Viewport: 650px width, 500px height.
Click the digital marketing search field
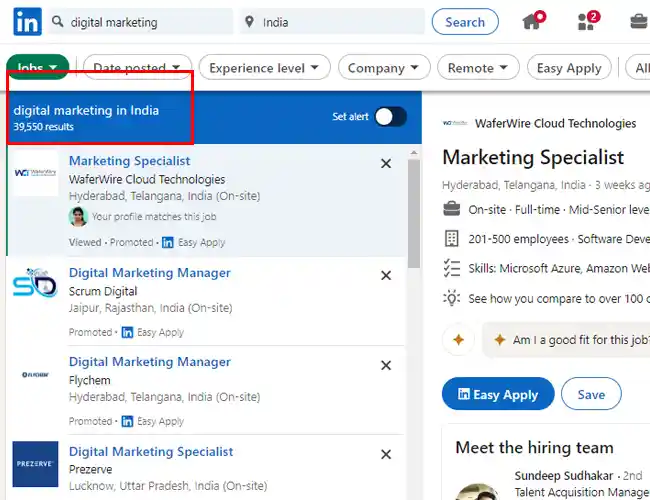pyautogui.click(x=141, y=22)
